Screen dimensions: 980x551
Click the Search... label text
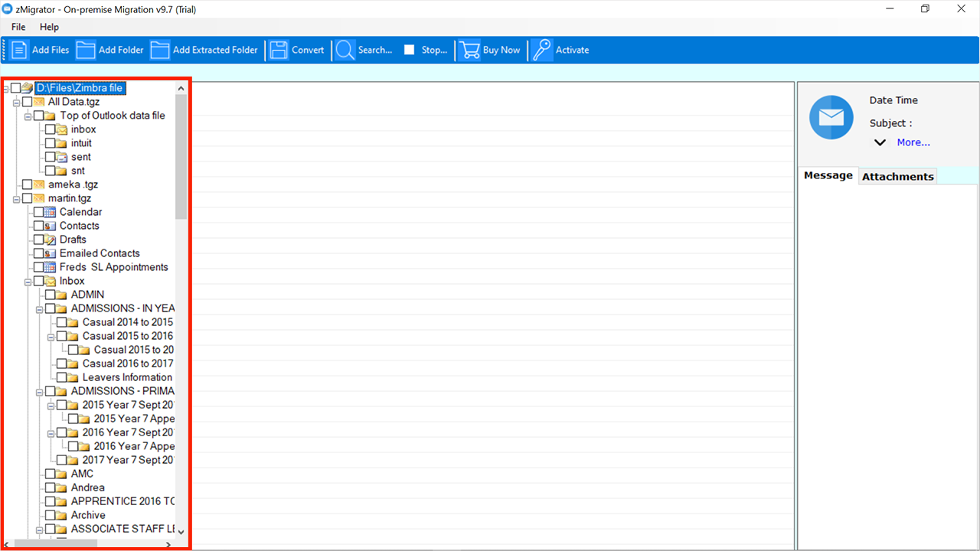375,50
